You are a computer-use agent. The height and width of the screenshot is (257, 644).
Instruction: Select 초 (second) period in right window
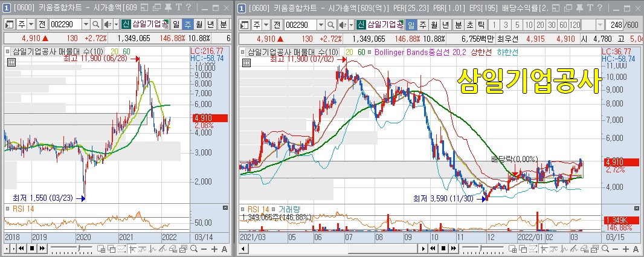[x=470, y=25]
